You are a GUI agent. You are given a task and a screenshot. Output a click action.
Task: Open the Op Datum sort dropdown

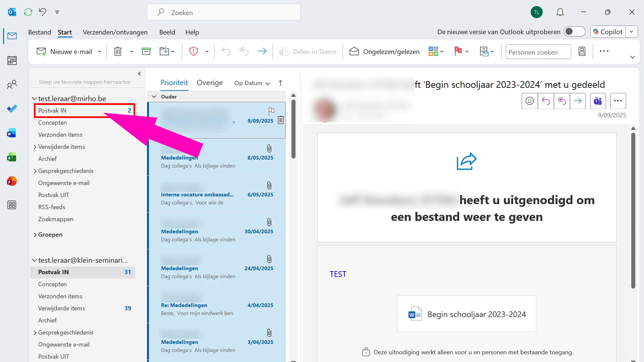point(252,83)
